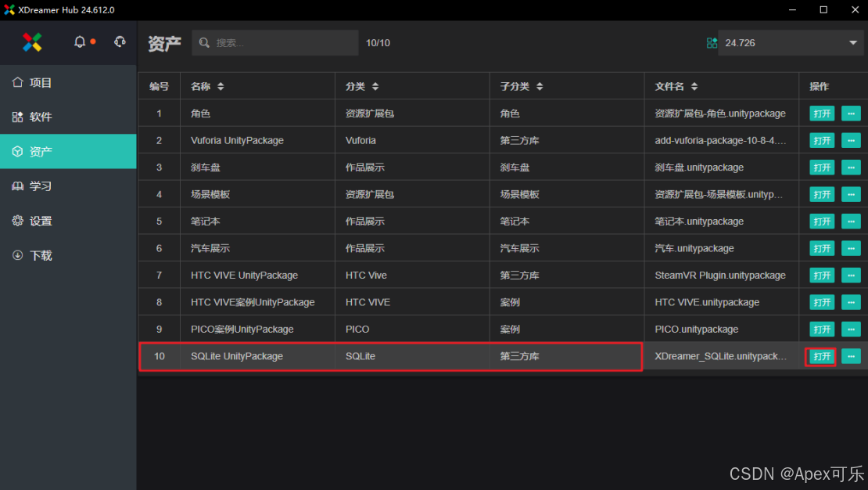
Task: Open more options for PICO案例UnityPackage row
Action: click(851, 330)
